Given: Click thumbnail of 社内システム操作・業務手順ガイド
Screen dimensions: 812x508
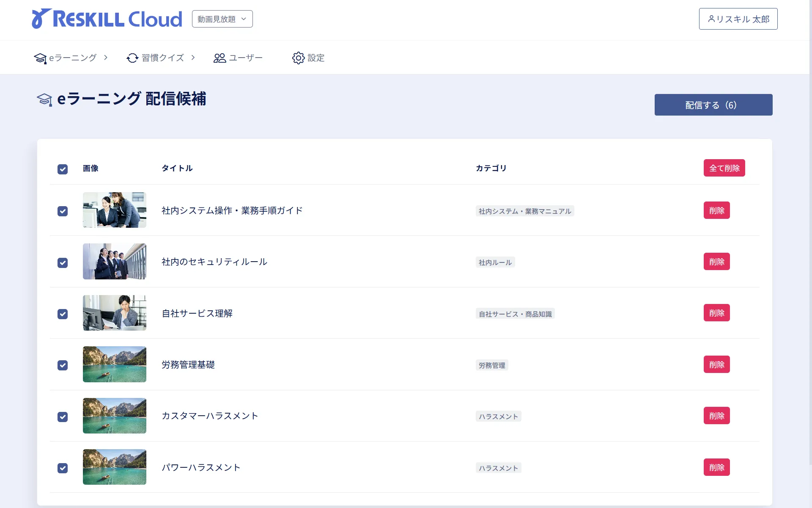Looking at the screenshot, I should 115,210.
